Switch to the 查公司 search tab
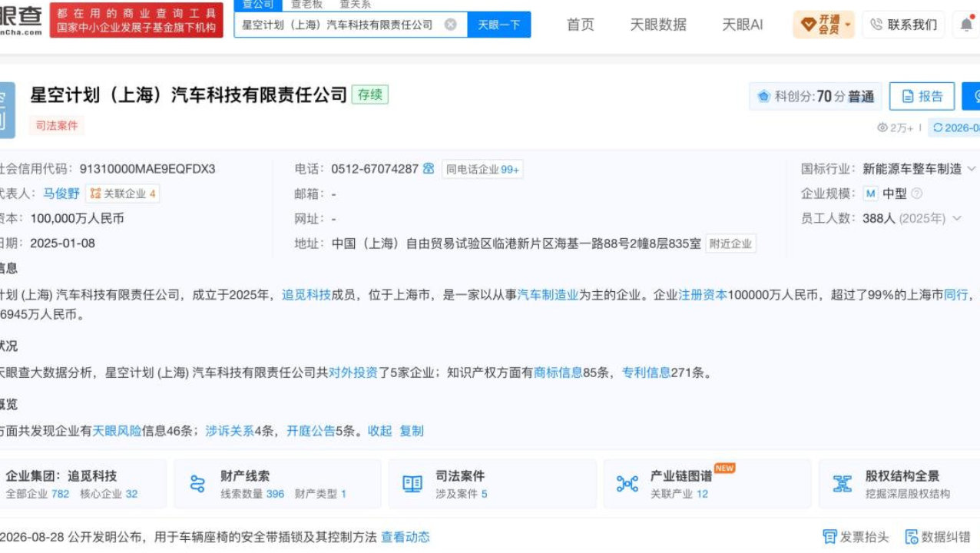Viewport: 980px width, 553px height. (258, 5)
